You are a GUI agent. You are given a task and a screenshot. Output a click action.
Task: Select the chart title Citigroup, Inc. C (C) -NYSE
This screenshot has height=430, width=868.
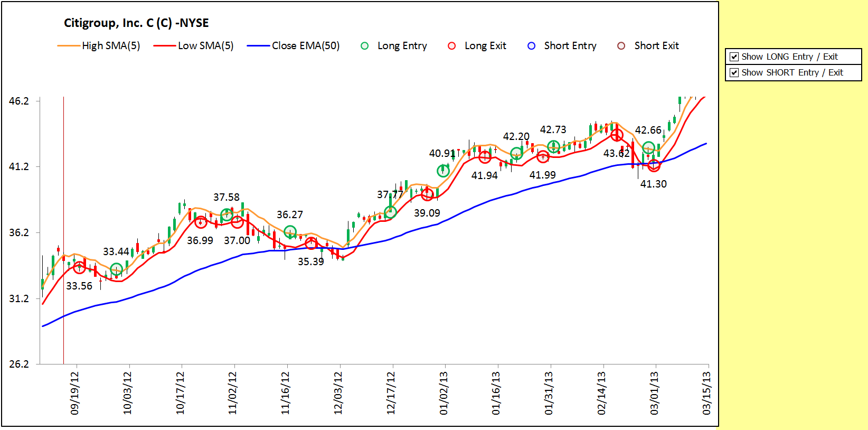(x=136, y=23)
